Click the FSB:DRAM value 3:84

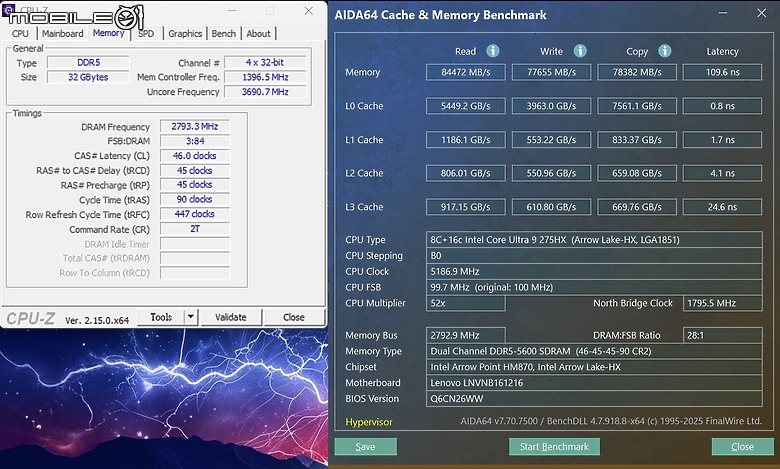point(195,141)
